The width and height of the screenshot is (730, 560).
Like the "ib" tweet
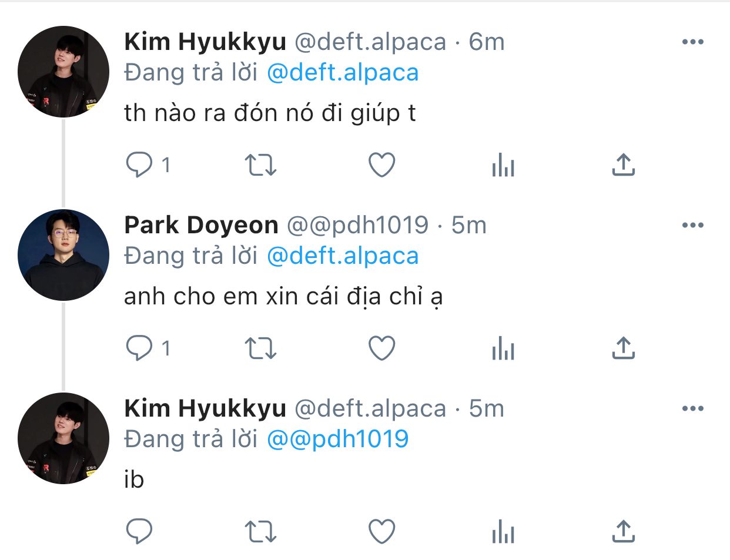[x=381, y=532]
